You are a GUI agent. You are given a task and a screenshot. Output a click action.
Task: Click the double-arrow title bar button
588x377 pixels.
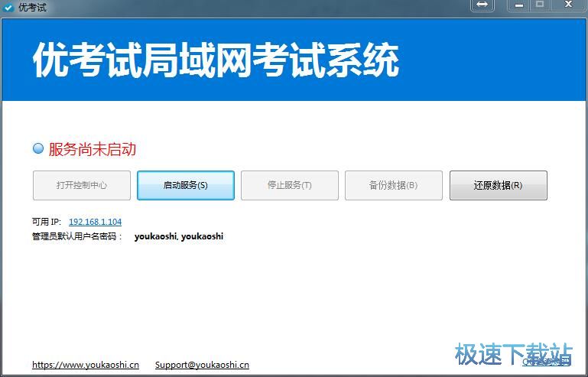coord(482,5)
